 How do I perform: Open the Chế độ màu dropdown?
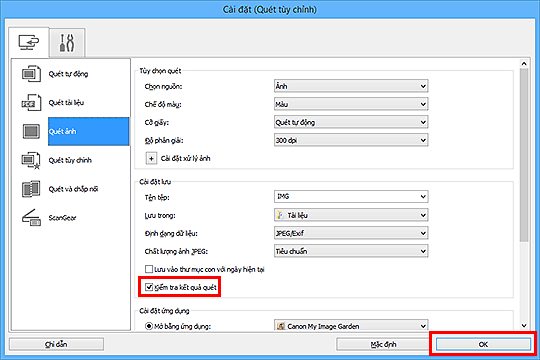tap(351, 104)
